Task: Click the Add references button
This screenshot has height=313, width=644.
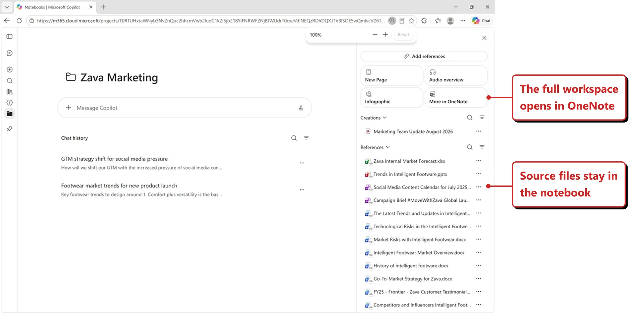Action: click(x=424, y=56)
